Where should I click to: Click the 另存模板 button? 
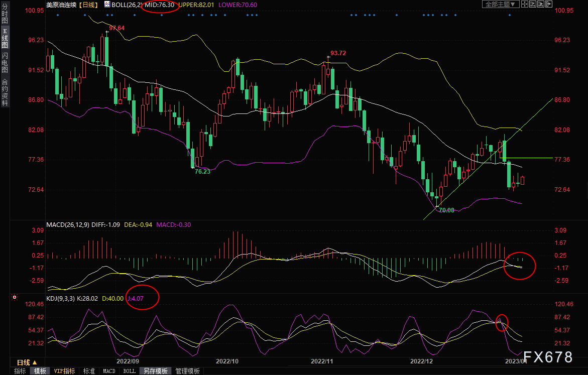[156, 371]
